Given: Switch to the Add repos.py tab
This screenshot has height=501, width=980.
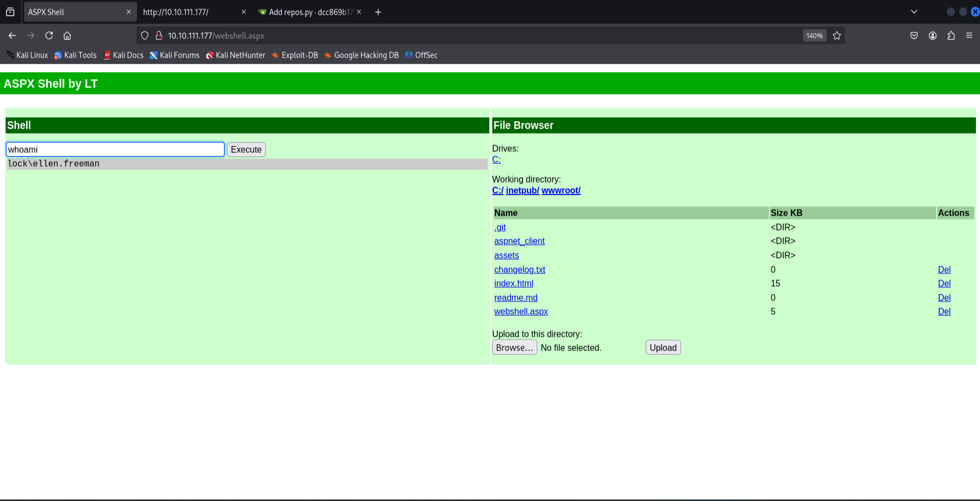Looking at the screenshot, I should point(310,12).
